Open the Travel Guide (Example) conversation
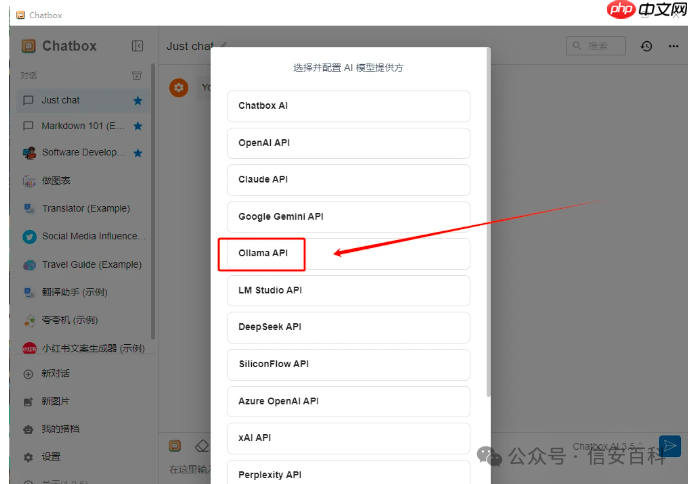 click(x=83, y=265)
